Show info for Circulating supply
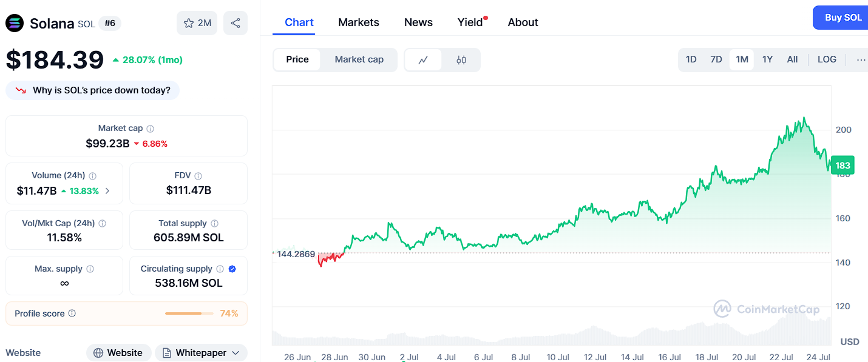Screen dimensions: 868x362 tap(220, 269)
